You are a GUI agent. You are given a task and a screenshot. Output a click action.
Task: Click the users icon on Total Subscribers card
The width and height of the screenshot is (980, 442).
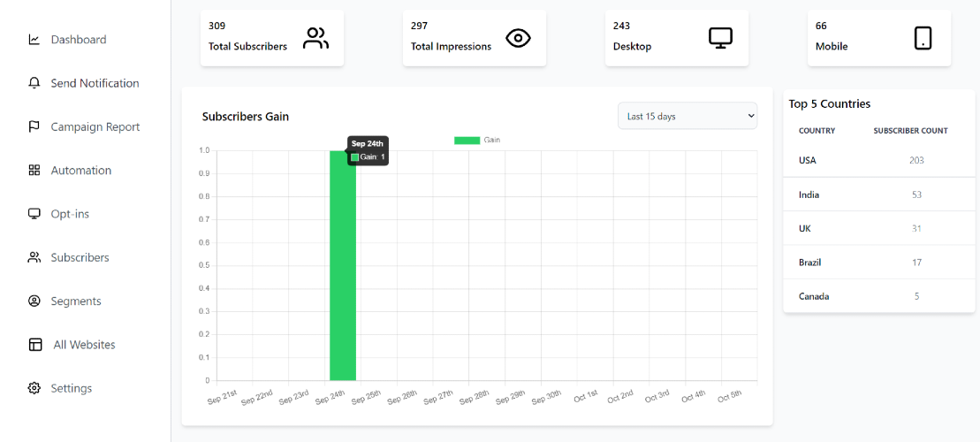pyautogui.click(x=315, y=38)
